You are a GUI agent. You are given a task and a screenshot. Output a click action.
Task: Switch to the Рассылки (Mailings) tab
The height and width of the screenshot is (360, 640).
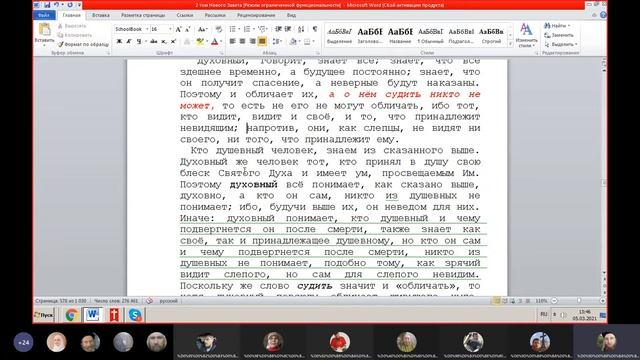(215, 15)
